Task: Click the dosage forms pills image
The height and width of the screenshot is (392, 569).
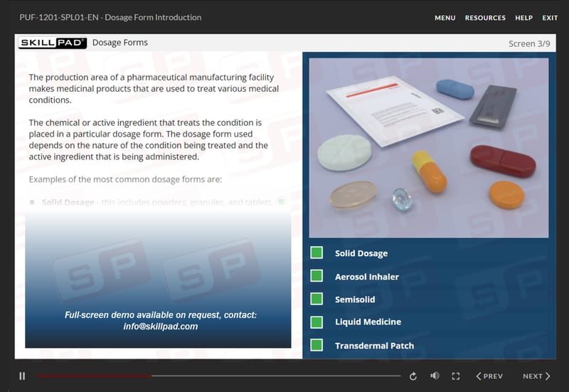Action: 429,148
